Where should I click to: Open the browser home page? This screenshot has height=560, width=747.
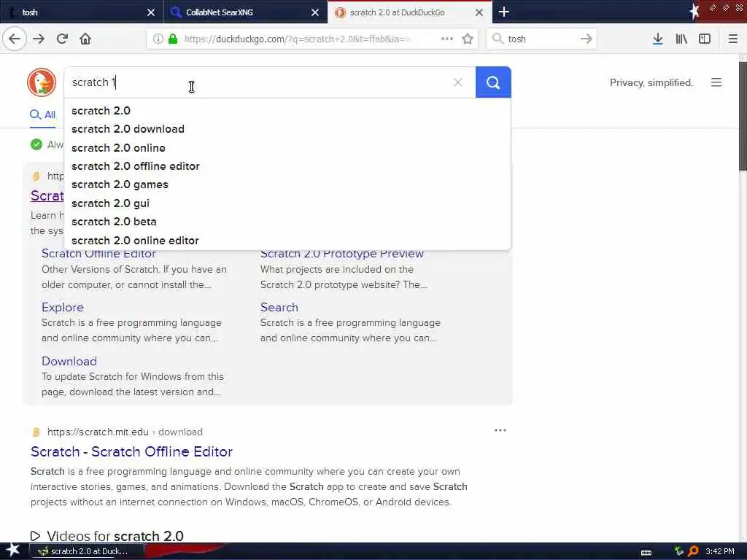click(x=85, y=39)
